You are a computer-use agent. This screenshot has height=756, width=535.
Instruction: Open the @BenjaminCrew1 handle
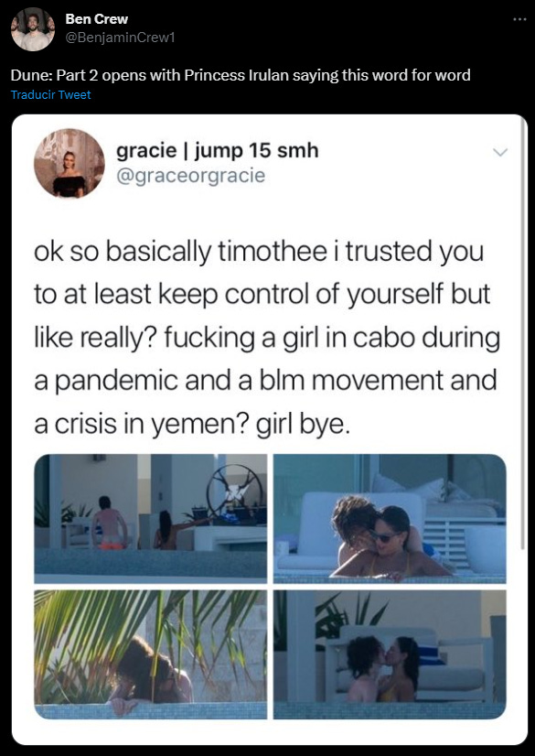tap(120, 38)
